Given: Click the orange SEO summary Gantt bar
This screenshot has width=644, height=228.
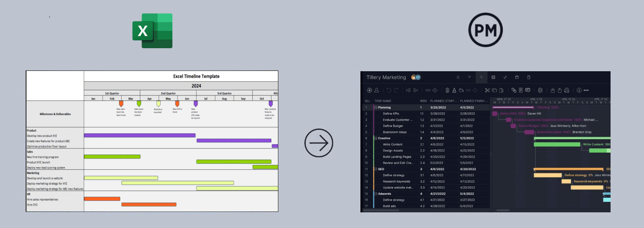Looking at the screenshot, I should pyautogui.click(x=568, y=169).
